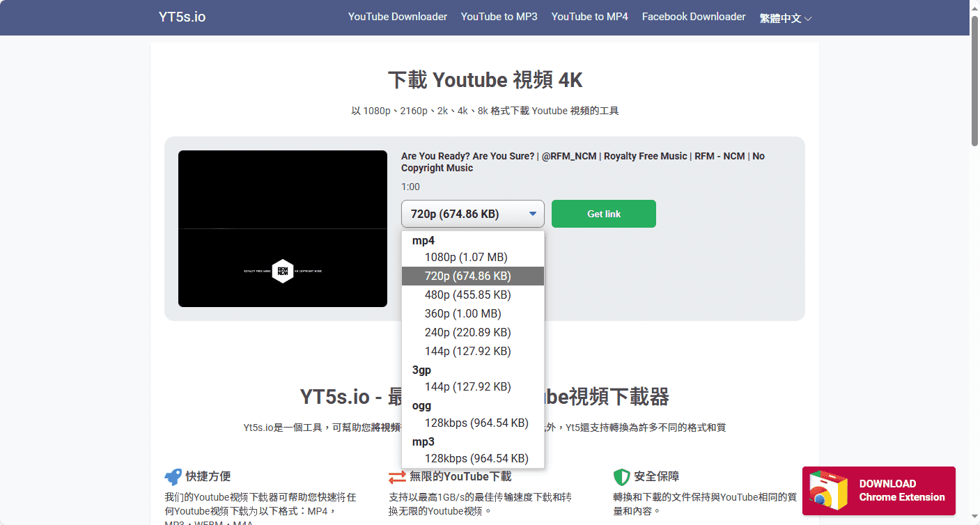
Task: Open the 繁體中文 language dropdown
Action: click(786, 18)
